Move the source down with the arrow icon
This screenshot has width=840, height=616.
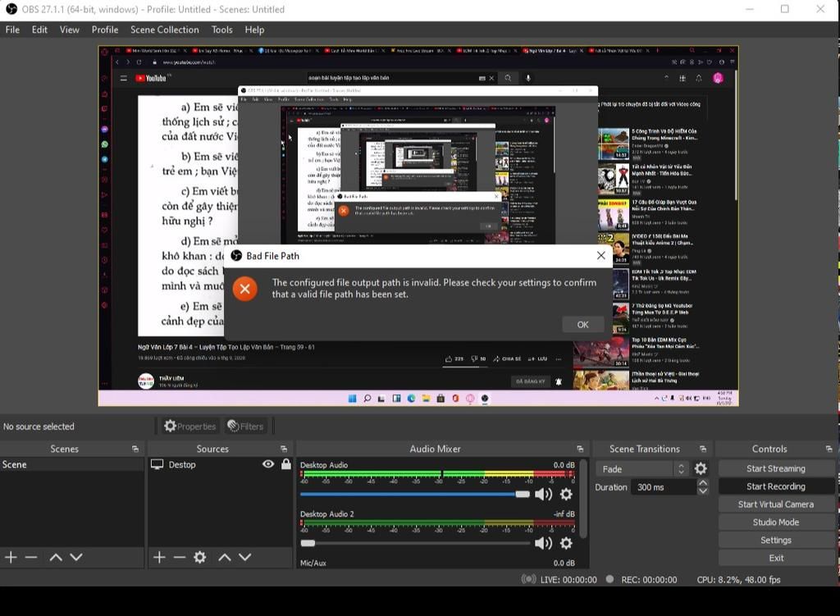click(x=244, y=558)
